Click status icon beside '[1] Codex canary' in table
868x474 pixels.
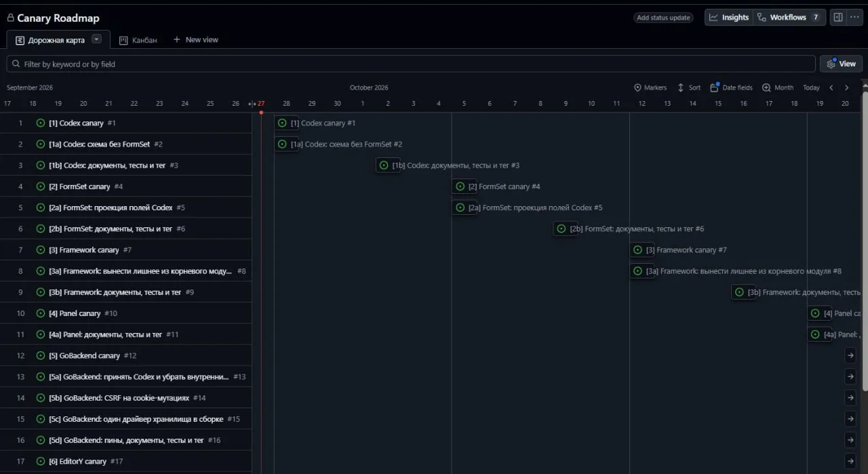point(41,123)
